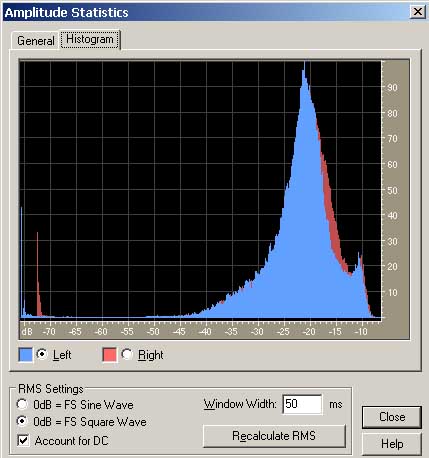Toggle the Account for DC checkbox
The width and height of the screenshot is (429, 458).
point(23,440)
